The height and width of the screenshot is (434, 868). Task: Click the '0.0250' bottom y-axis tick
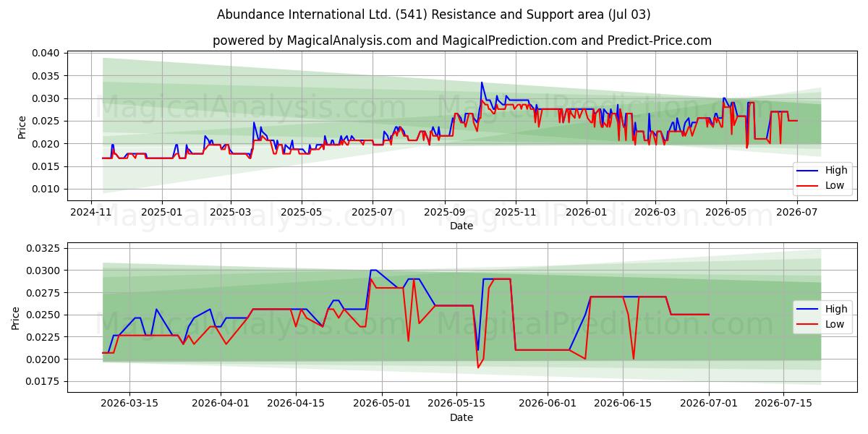tap(44, 315)
